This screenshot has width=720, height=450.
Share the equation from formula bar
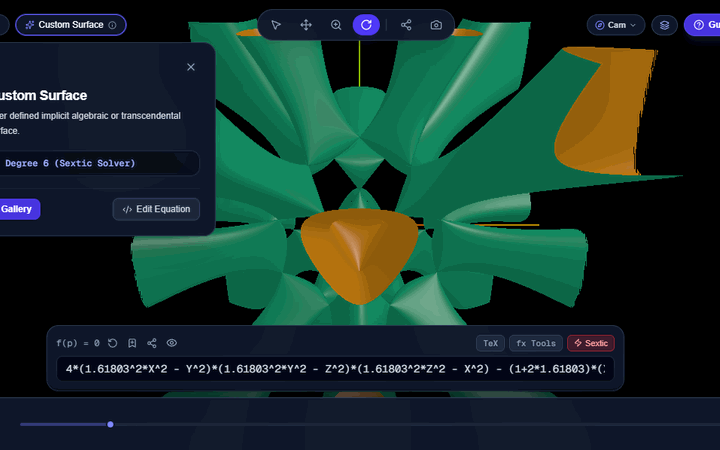tap(152, 343)
